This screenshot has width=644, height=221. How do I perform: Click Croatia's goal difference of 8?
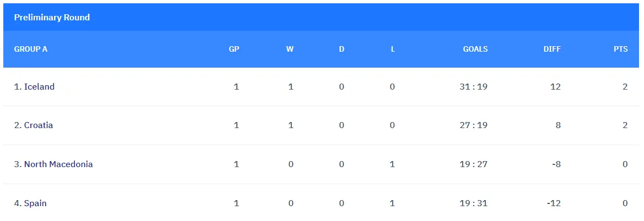click(558, 125)
